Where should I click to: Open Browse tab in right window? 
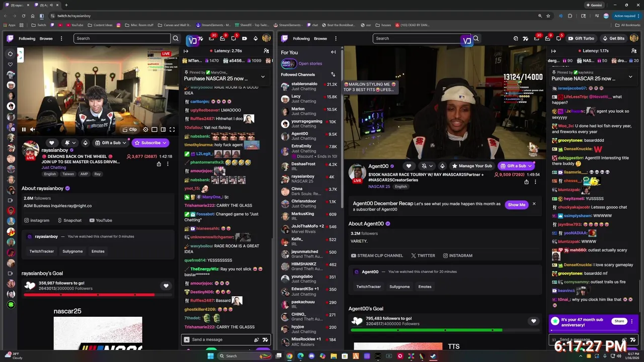(320, 38)
